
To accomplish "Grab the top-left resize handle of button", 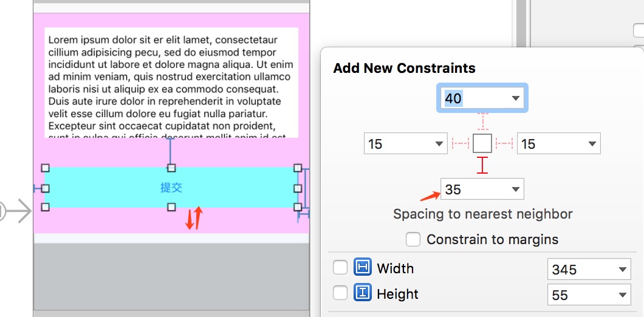I will tap(45, 168).
